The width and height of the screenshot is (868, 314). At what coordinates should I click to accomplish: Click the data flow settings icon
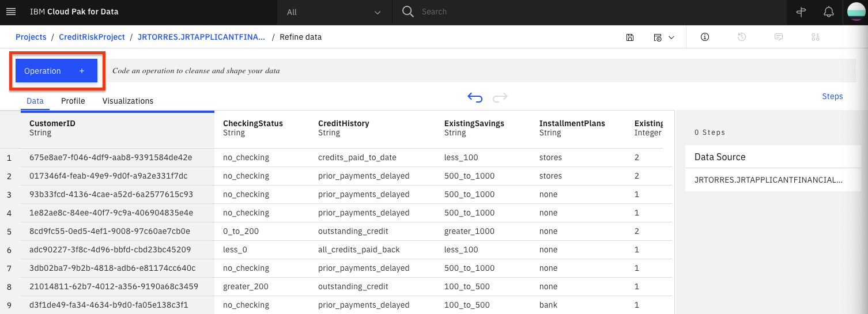[815, 37]
